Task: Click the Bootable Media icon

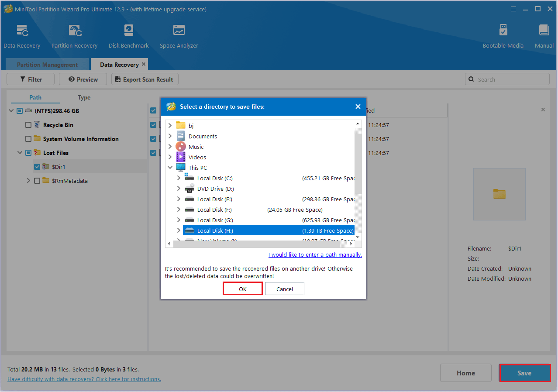Action: click(503, 31)
